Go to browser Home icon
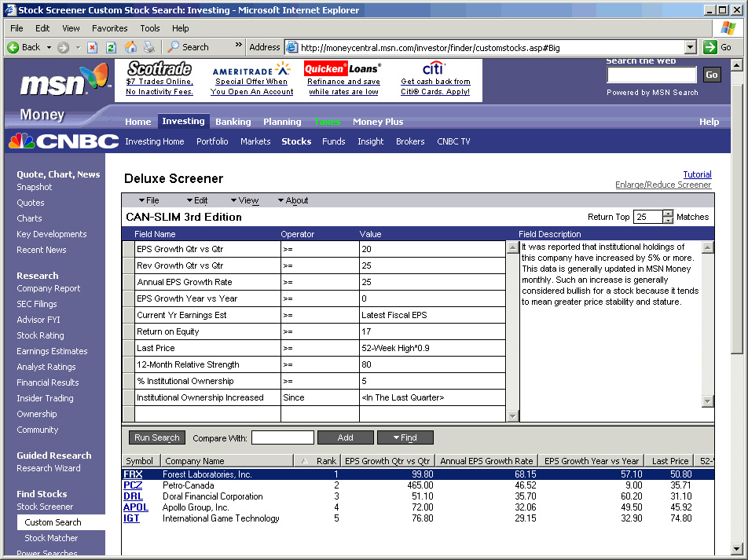The width and height of the screenshot is (748, 560). [x=130, y=47]
